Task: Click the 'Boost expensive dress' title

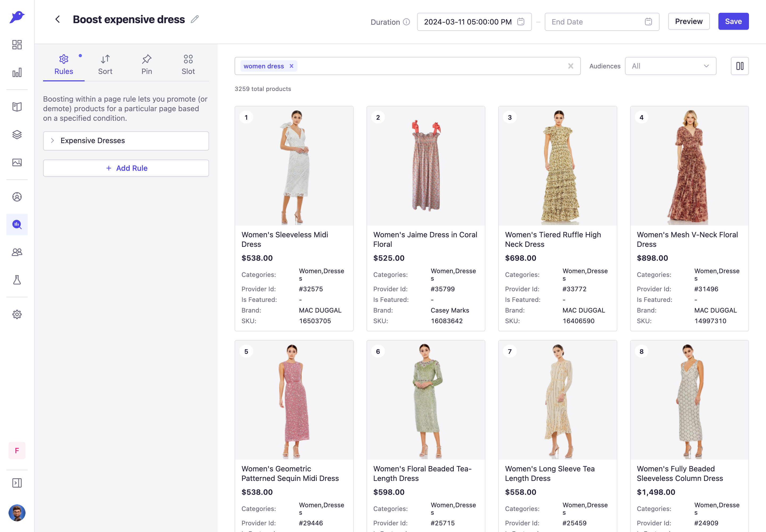Action: tap(129, 19)
